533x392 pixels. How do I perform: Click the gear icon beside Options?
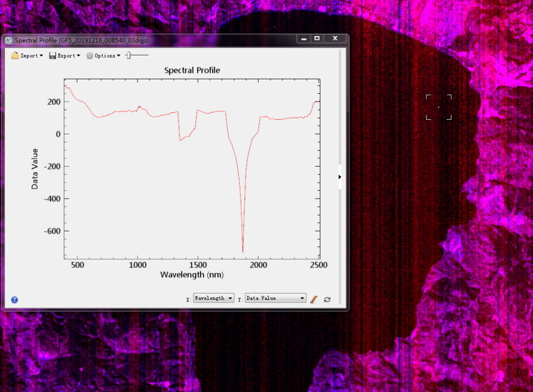click(90, 55)
